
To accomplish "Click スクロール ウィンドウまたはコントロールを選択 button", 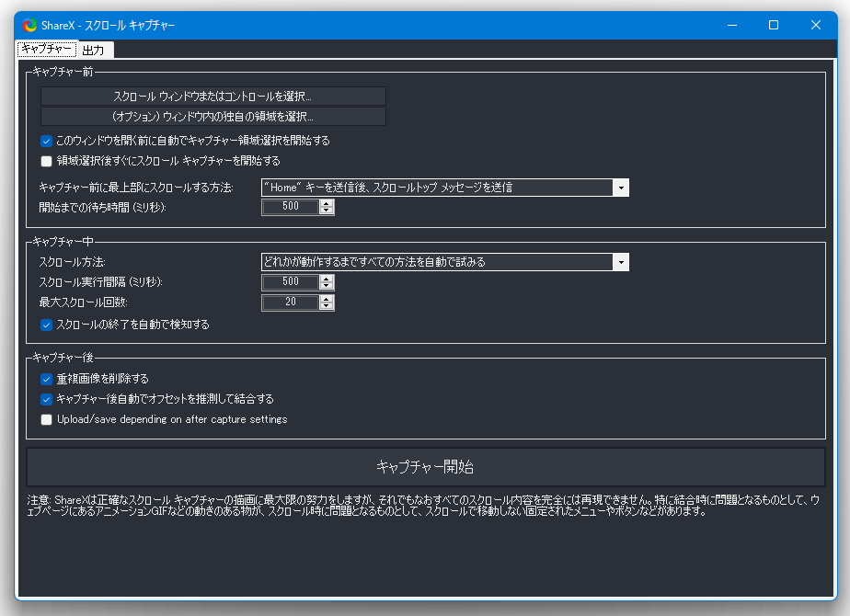I will click(x=213, y=97).
